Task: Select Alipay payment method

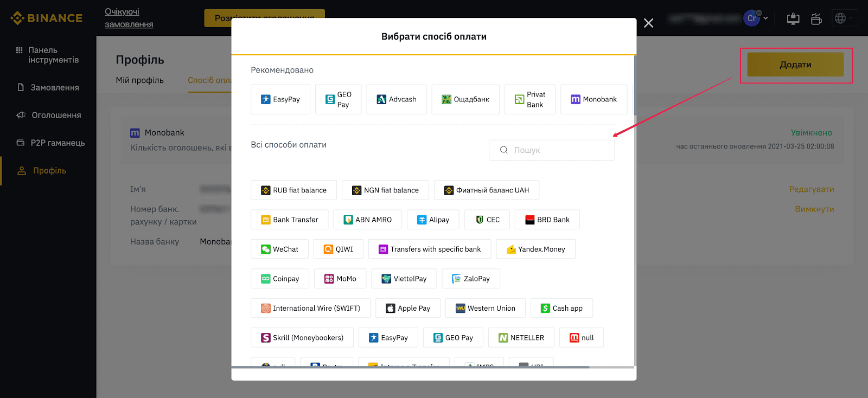Action: coord(433,220)
